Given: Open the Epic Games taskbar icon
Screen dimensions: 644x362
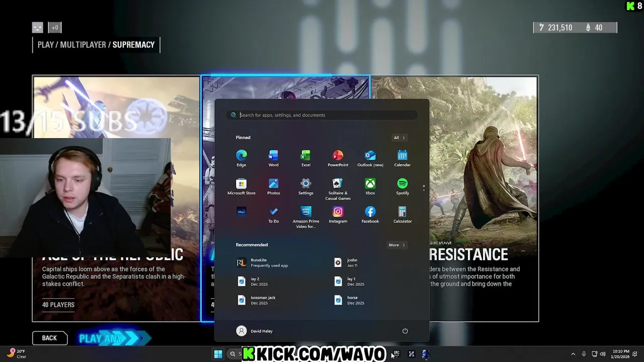Looking at the screenshot, I should (396, 354).
